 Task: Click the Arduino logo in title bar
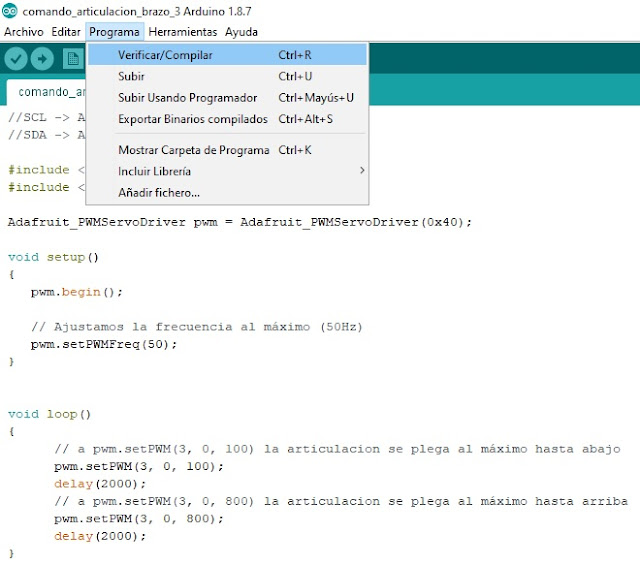point(9,11)
